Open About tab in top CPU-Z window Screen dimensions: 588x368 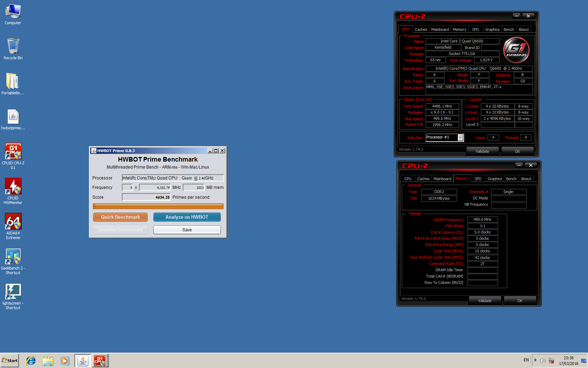coord(524,29)
